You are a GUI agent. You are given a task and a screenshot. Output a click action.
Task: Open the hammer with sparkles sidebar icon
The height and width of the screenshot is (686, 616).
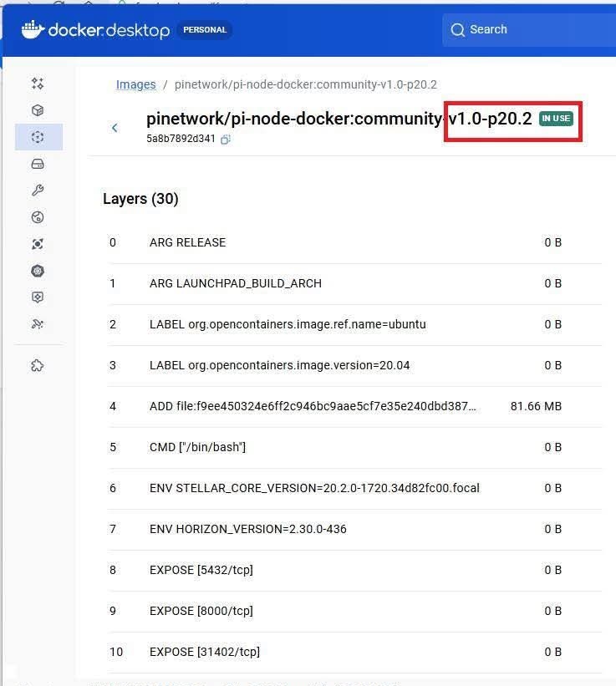coord(38,324)
